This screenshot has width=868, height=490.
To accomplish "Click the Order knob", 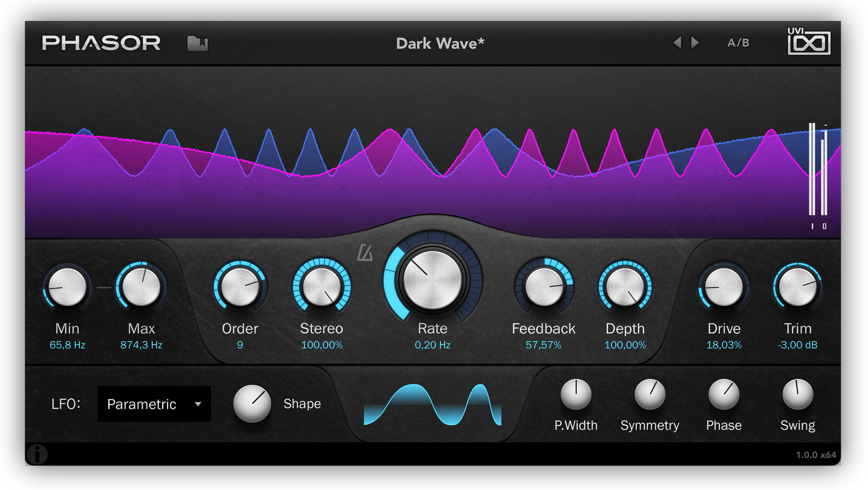I will pos(240,287).
